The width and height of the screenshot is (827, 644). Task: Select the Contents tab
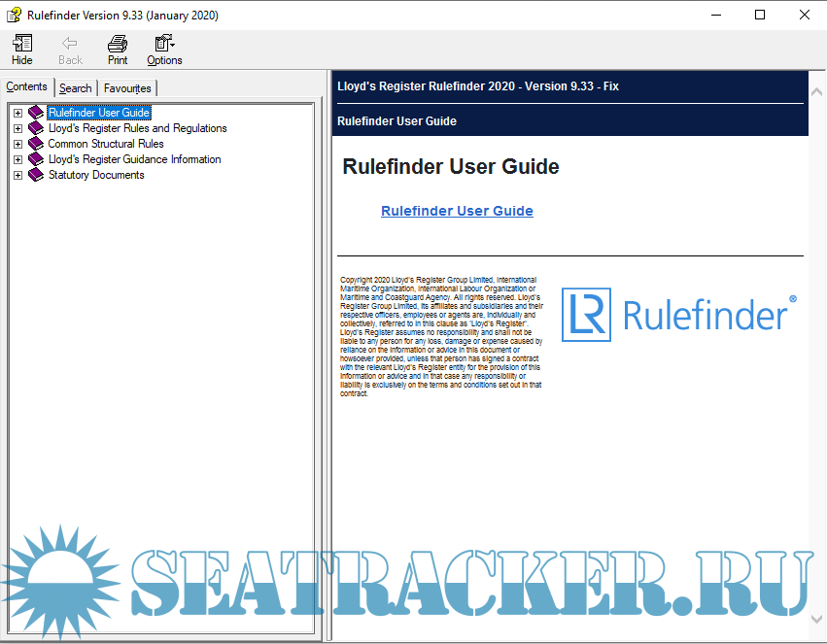(x=27, y=86)
